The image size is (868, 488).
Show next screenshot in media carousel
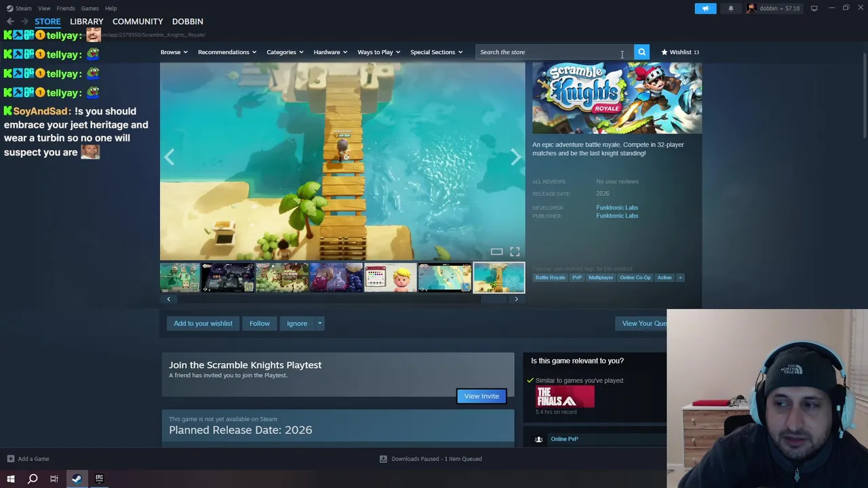(x=516, y=157)
